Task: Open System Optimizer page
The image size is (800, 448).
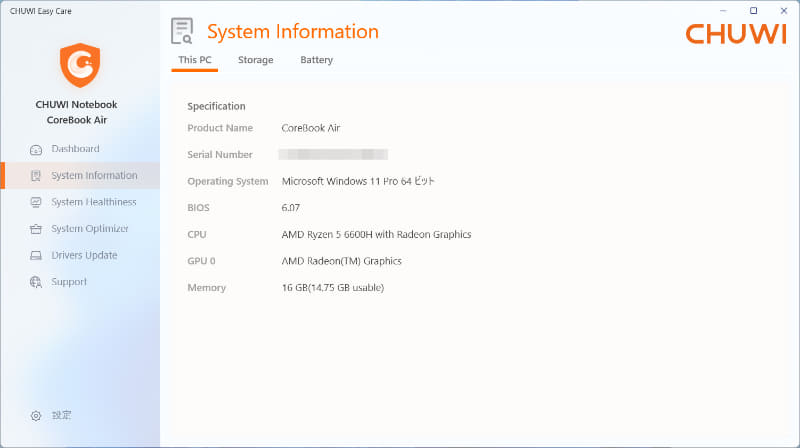Action: 90,229
